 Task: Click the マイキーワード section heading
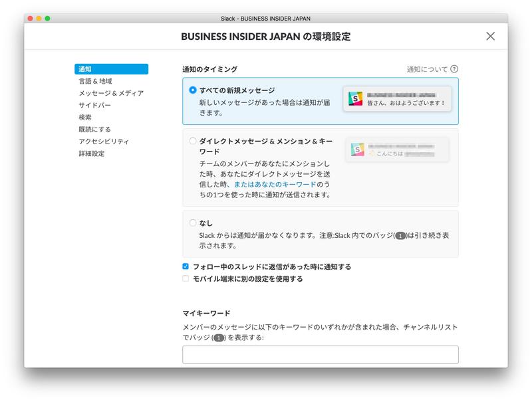[206, 313]
